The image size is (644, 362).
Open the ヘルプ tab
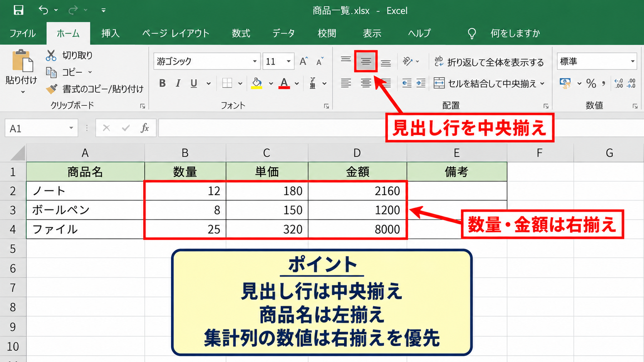tap(419, 33)
